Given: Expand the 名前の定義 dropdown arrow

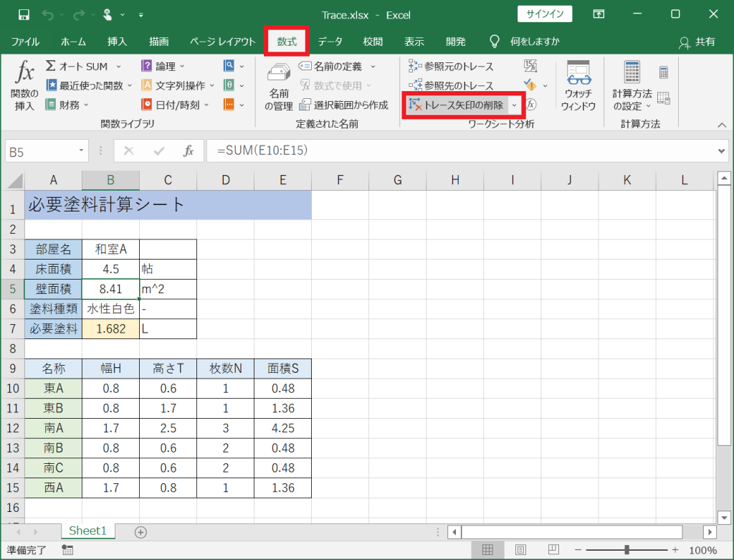Looking at the screenshot, I should click(x=373, y=67).
